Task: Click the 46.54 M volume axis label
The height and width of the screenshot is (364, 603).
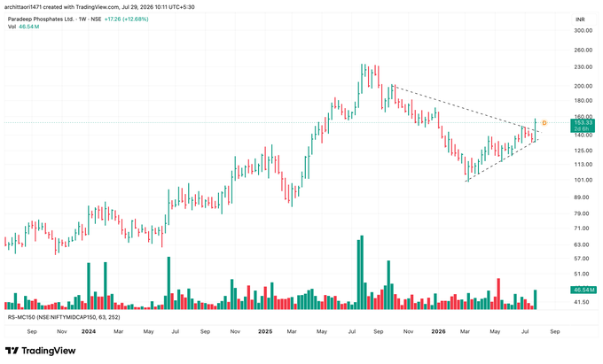Action: click(583, 290)
